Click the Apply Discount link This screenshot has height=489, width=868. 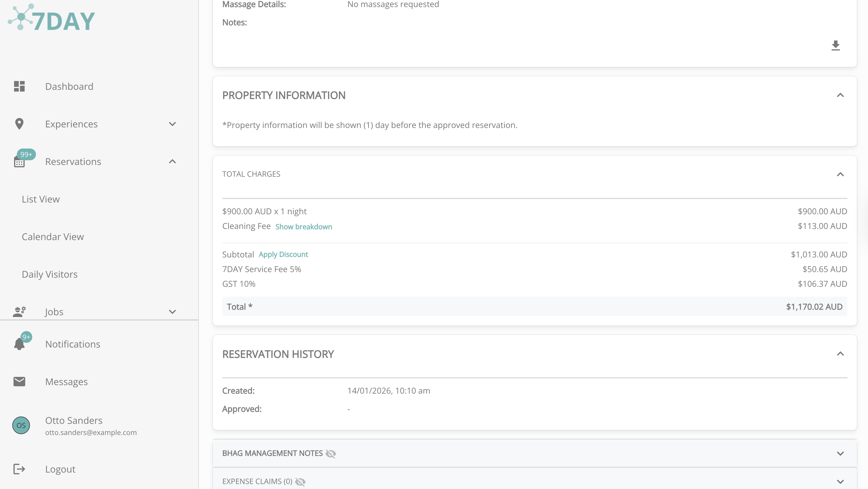coord(283,254)
